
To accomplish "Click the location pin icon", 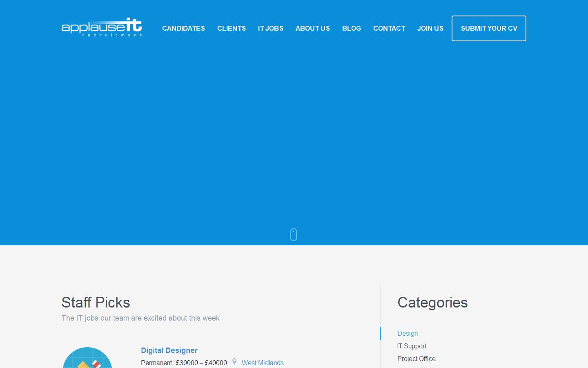I will click(234, 362).
